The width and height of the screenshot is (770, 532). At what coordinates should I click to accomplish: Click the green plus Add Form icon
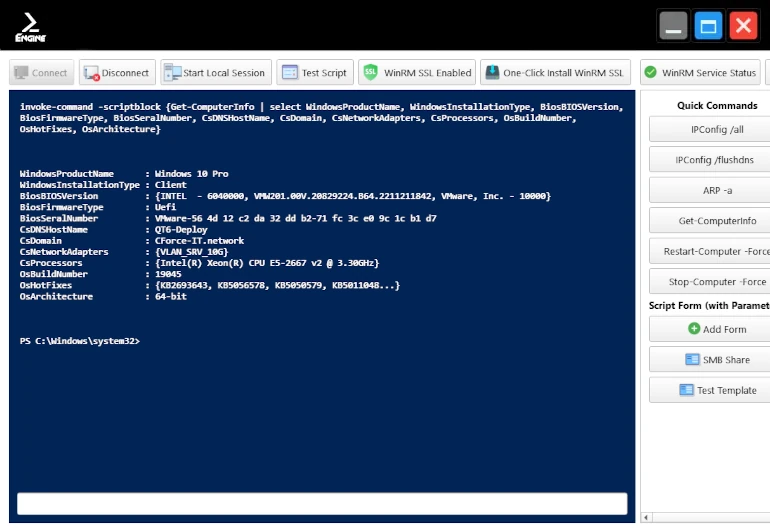(x=694, y=329)
